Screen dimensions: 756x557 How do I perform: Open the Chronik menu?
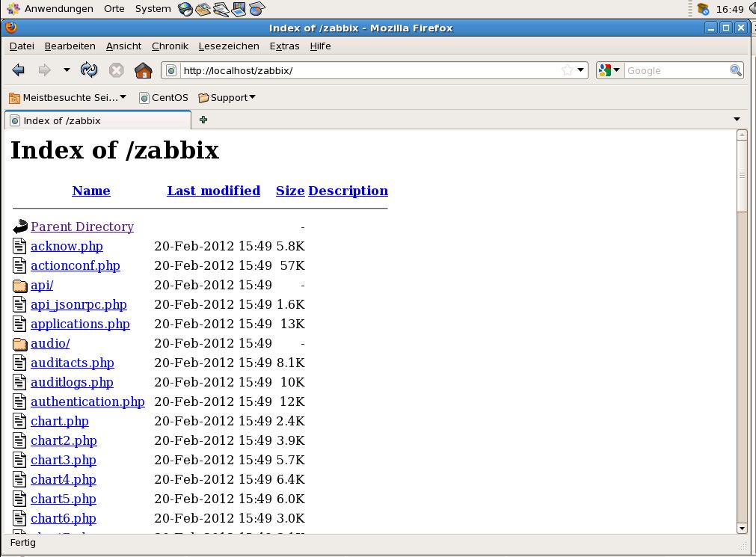170,46
